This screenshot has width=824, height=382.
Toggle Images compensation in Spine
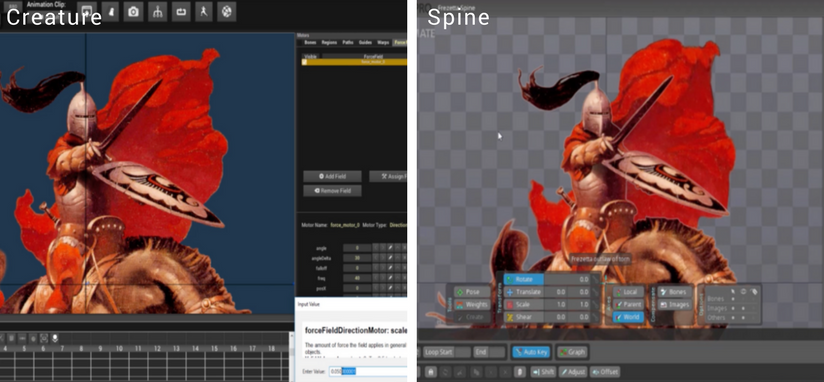tap(674, 305)
